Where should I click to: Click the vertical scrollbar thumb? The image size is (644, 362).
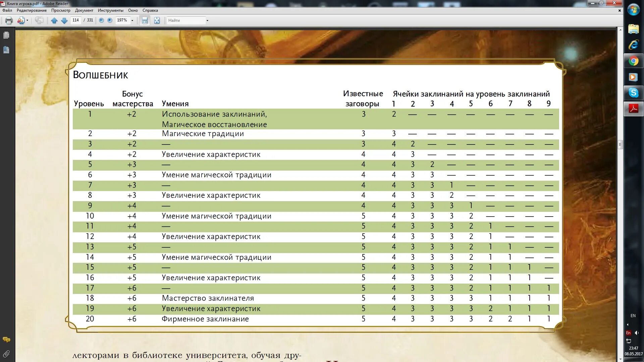(x=620, y=144)
